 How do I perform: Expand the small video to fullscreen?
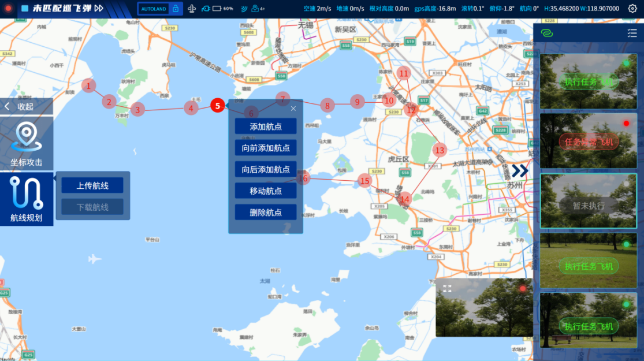point(447,288)
